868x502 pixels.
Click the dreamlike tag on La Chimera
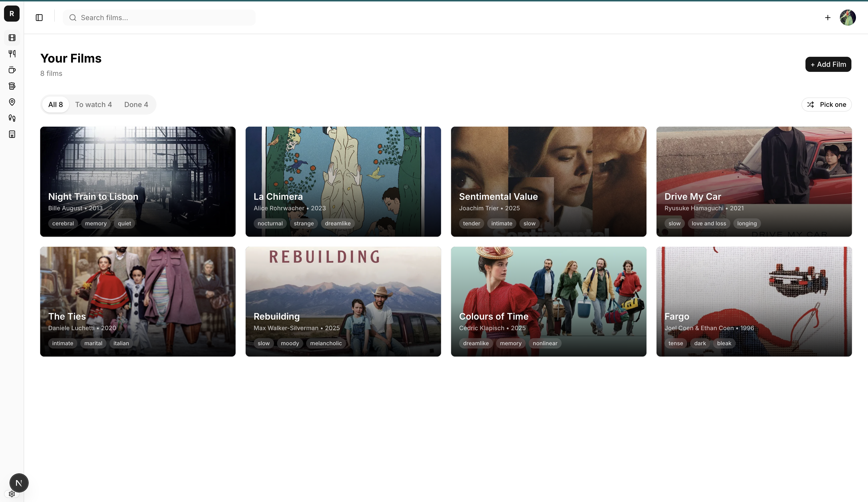338,223
